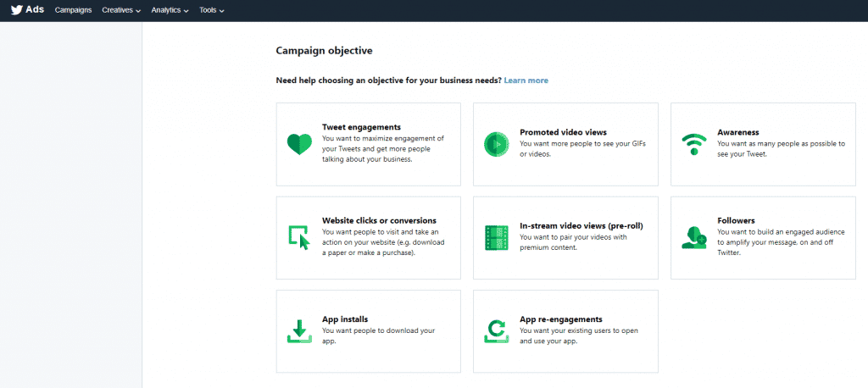Screen dimensions: 868x388
Task: Expand the Analytics dropdown menu
Action: point(170,10)
